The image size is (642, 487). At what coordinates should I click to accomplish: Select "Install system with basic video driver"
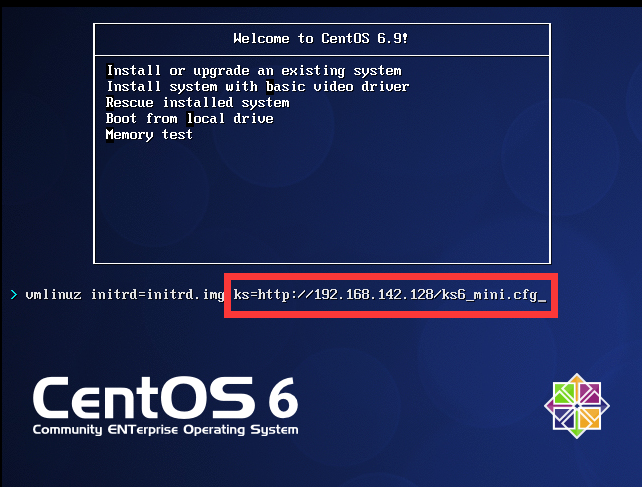tap(258, 87)
